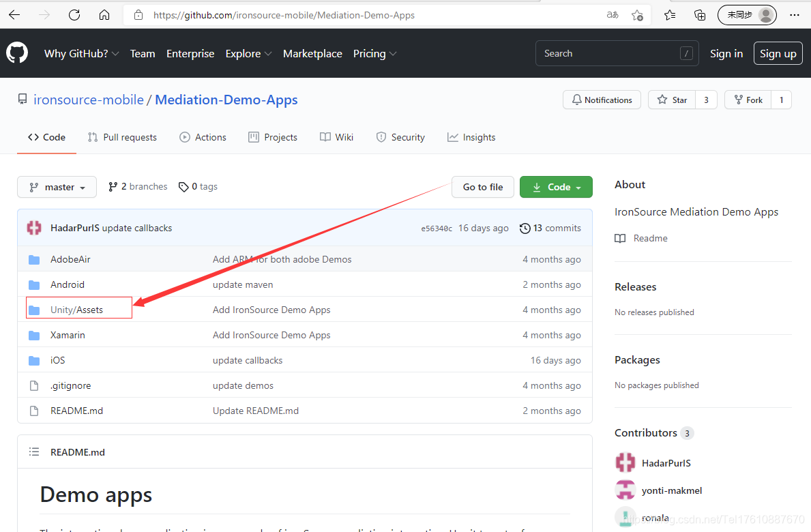The image size is (811, 532).
Task: Open the master branch selector
Action: (x=57, y=187)
